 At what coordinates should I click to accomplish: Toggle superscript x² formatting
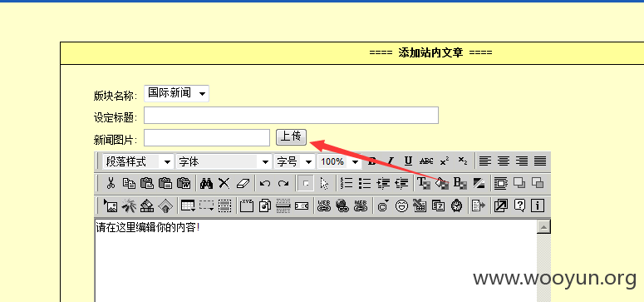[445, 161]
